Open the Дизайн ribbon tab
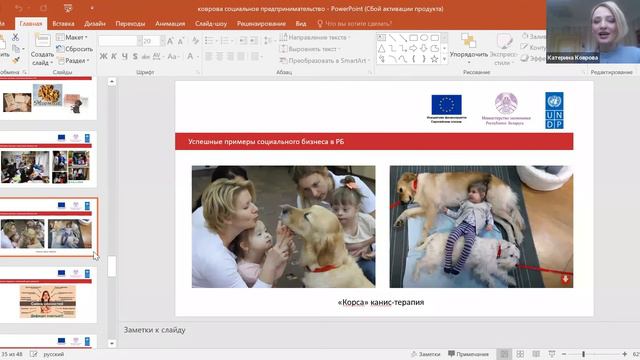Image resolution: width=640 pixels, height=360 pixels. point(95,24)
